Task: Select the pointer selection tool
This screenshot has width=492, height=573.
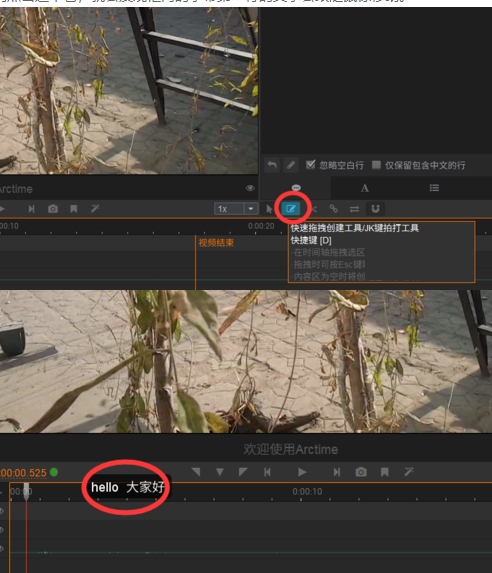Action: click(x=269, y=209)
